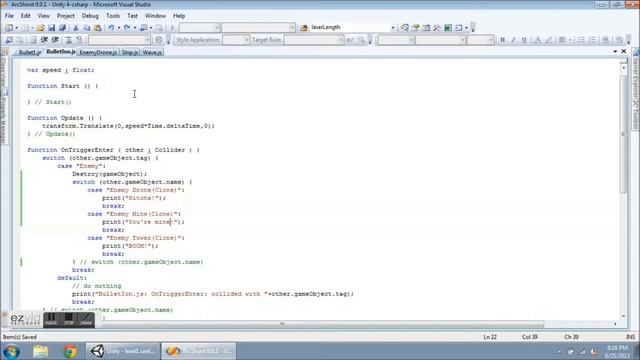Open the Undo history dropdown arrow
Image resolution: width=640 pixels, height=360 pixels.
[119, 28]
